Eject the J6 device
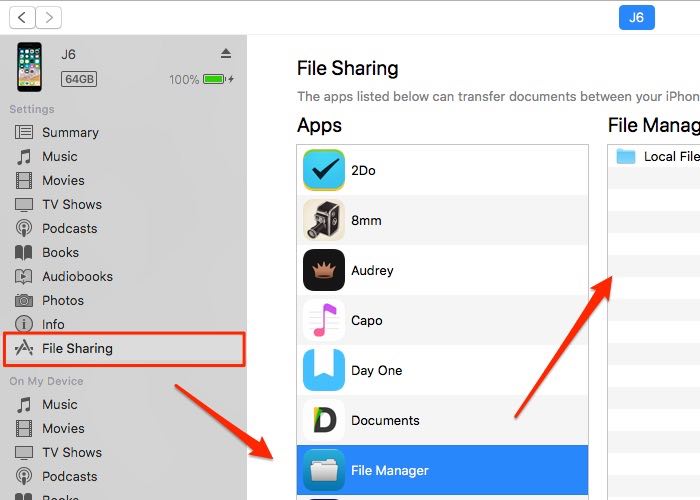Image resolution: width=700 pixels, height=500 pixels. (x=226, y=54)
